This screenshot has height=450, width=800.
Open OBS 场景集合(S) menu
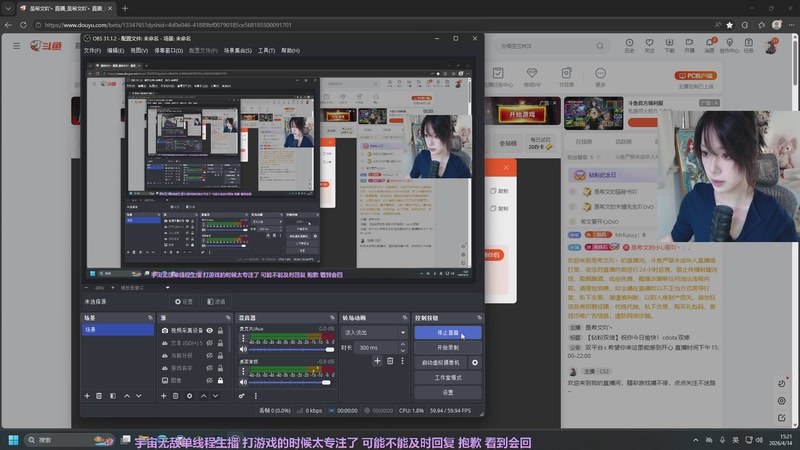237,51
